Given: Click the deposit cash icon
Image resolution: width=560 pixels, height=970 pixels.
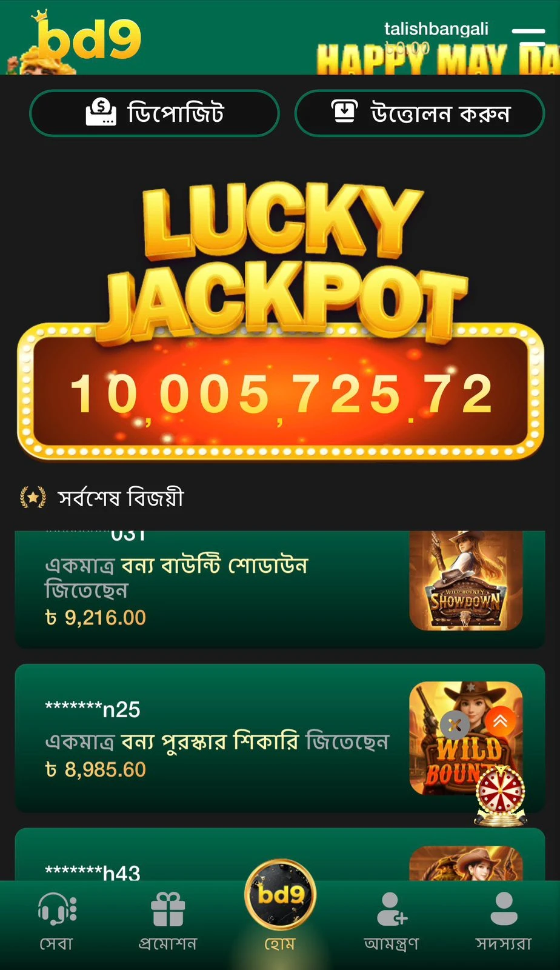Looking at the screenshot, I should (x=101, y=113).
